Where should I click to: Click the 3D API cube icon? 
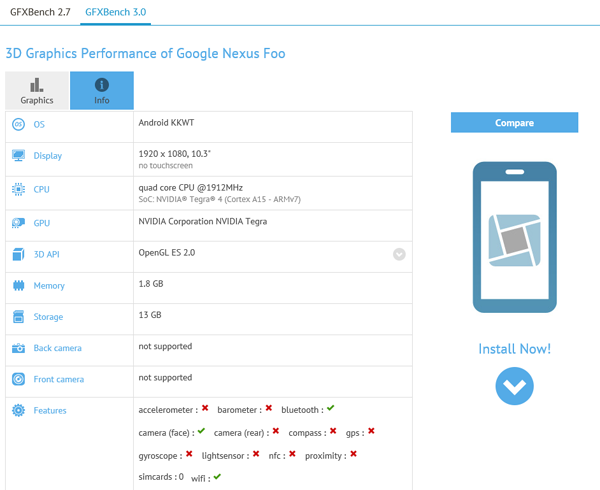pos(18,254)
